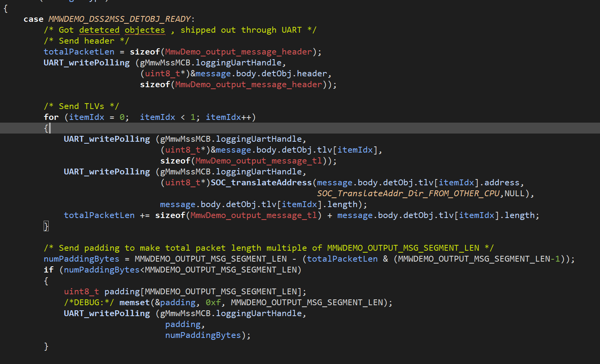Click MmwDemo_output_message_tl in the loop's first sizeof
Viewport: 600px width, 364px height.
tap(259, 161)
